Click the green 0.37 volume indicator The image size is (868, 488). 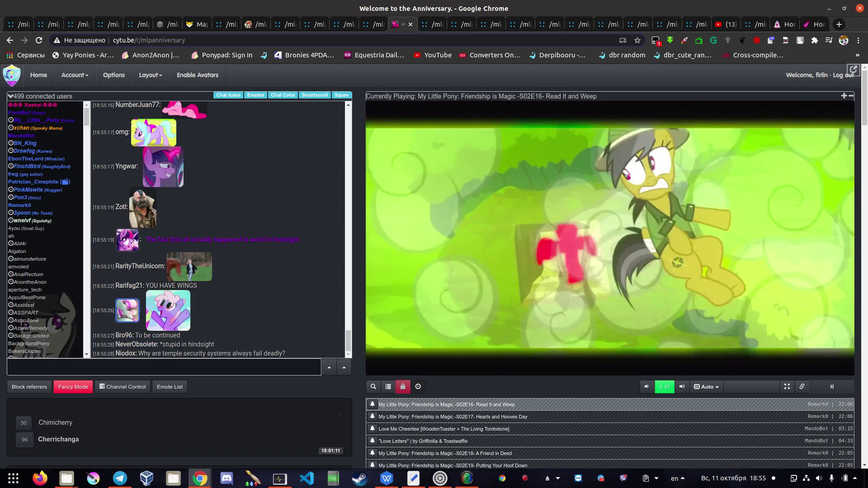click(664, 386)
